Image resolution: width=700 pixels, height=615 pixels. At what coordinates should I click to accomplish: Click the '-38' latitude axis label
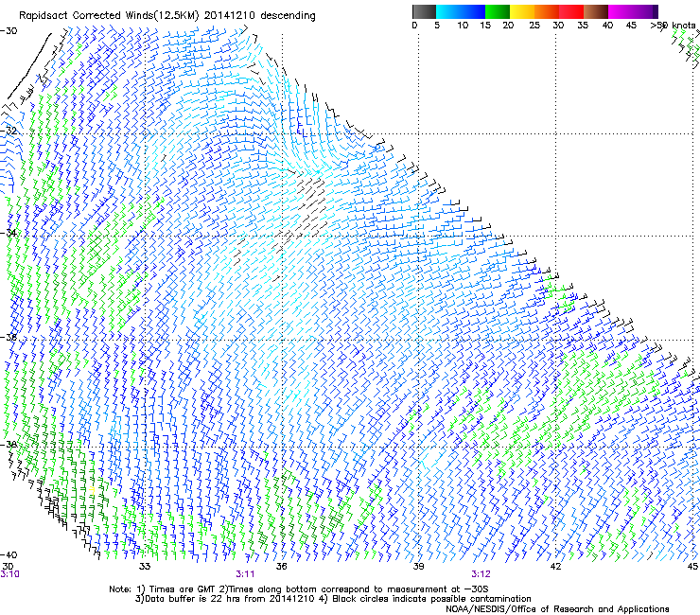9,445
